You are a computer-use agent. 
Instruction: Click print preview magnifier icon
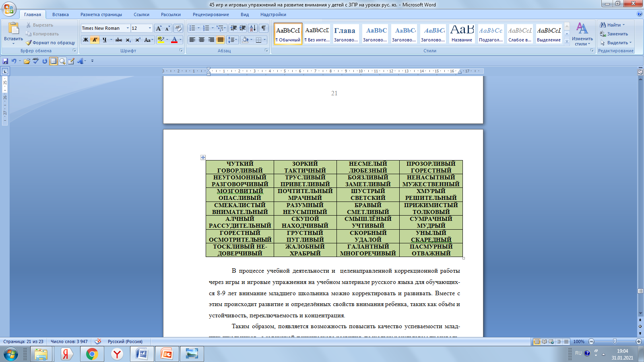coord(62,61)
